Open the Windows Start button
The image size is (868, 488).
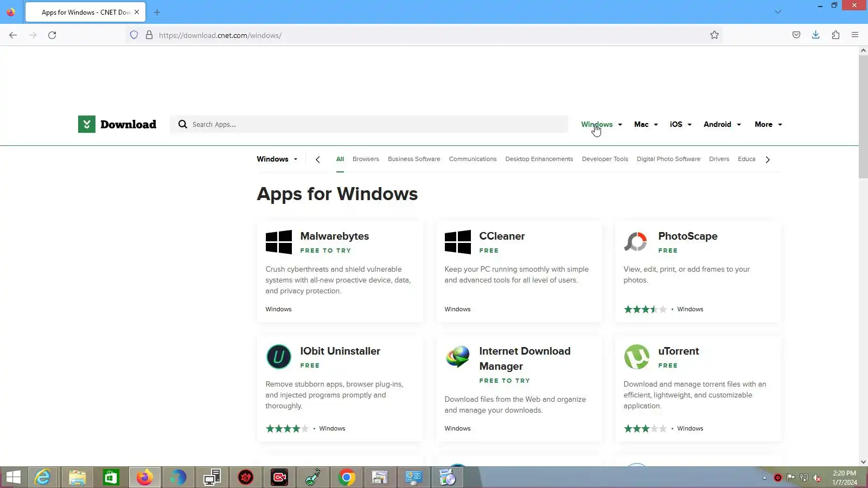click(13, 477)
